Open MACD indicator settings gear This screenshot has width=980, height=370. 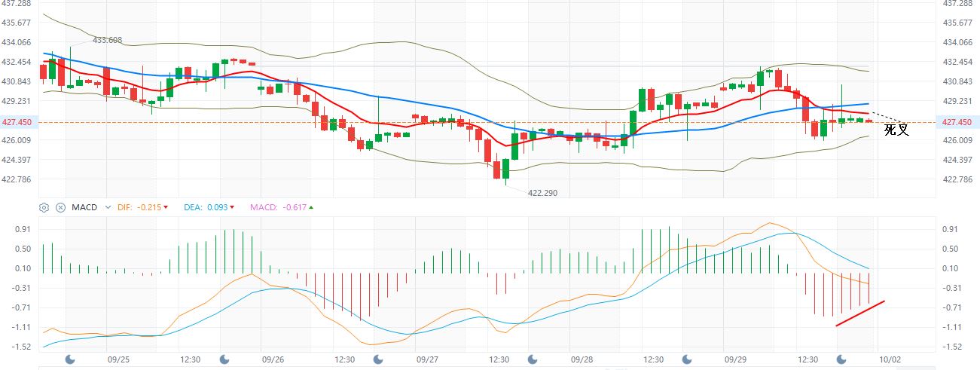[x=44, y=207]
